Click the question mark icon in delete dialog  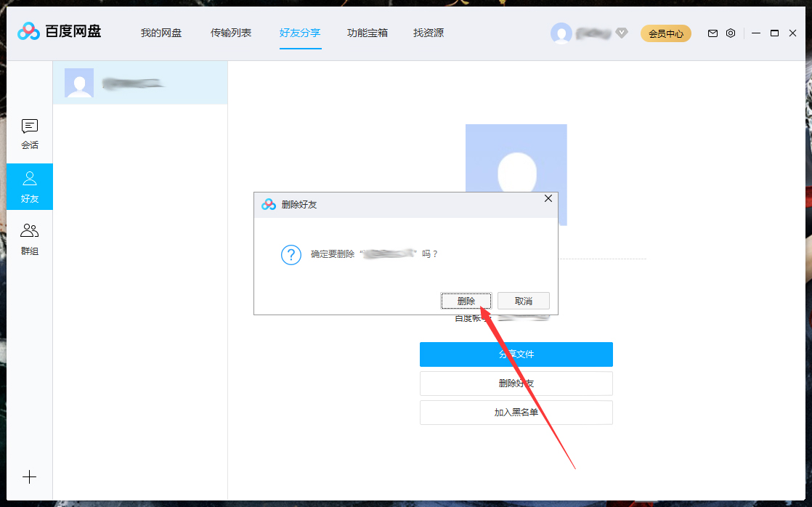tap(291, 255)
